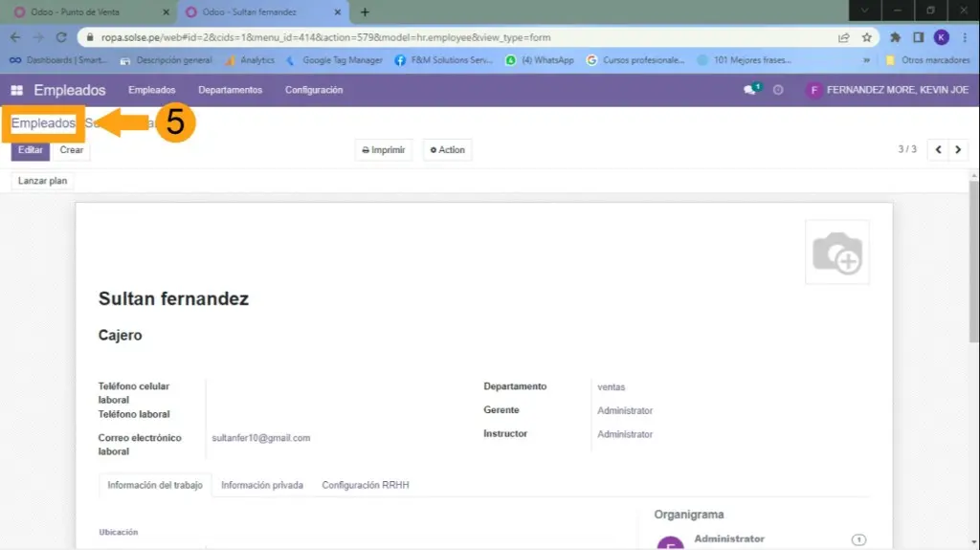Switch to Información privada tab

[x=262, y=485]
